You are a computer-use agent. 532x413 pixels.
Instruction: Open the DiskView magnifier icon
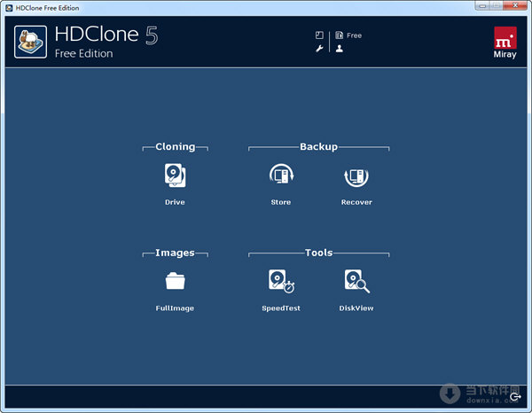[x=357, y=281]
